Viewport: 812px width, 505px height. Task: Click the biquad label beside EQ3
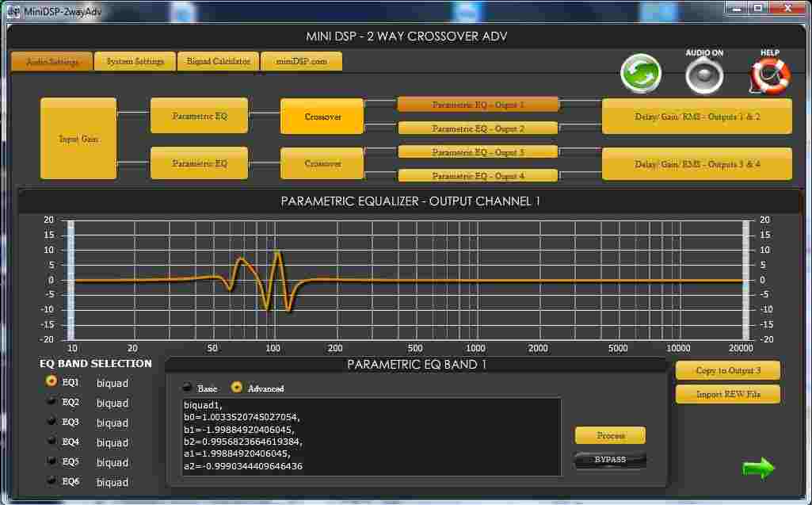pos(112,423)
